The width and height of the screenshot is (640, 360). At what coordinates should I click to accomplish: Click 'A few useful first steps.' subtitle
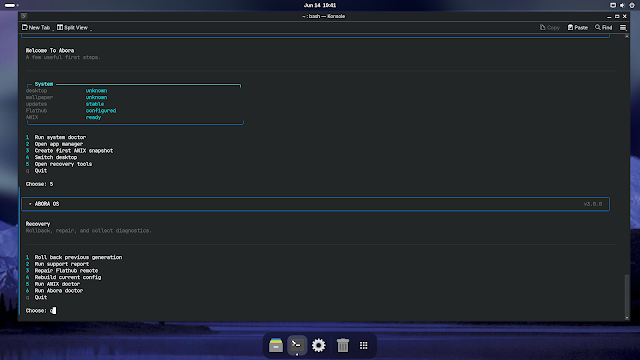click(63, 57)
